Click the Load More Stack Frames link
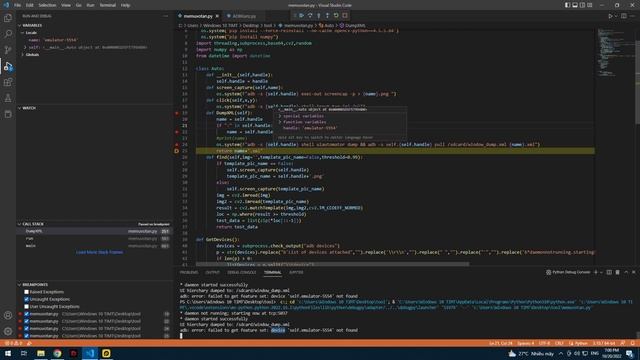640x360 pixels. (99, 252)
